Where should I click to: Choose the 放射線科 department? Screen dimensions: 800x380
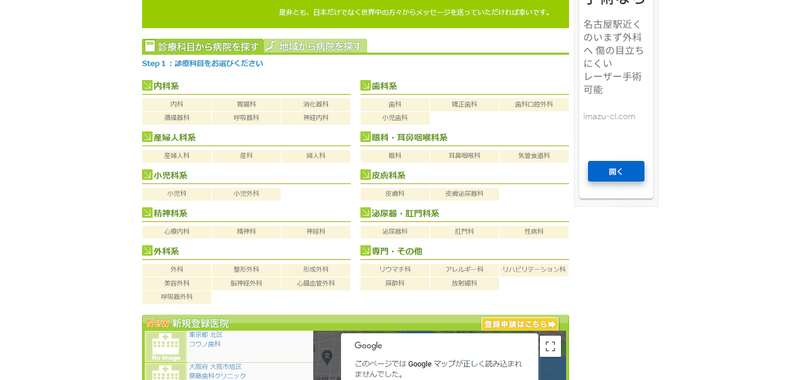(x=464, y=283)
